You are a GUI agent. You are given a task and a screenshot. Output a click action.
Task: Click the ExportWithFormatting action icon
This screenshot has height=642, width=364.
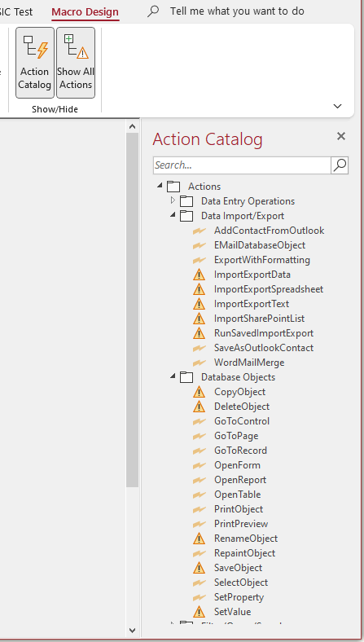coord(199,261)
